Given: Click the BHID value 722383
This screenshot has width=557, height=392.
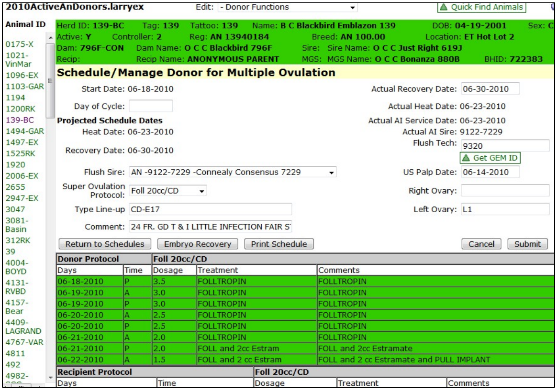Looking at the screenshot, I should pyautogui.click(x=526, y=59).
